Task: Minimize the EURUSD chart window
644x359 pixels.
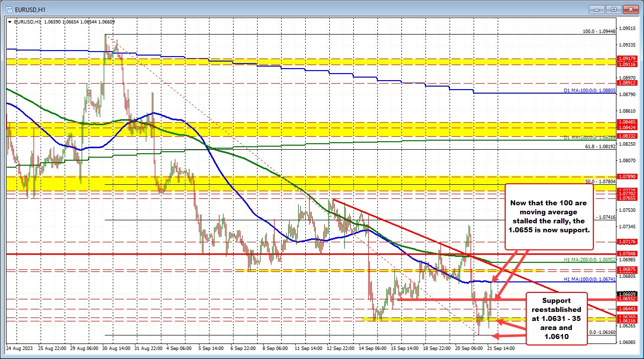Action: pos(596,9)
